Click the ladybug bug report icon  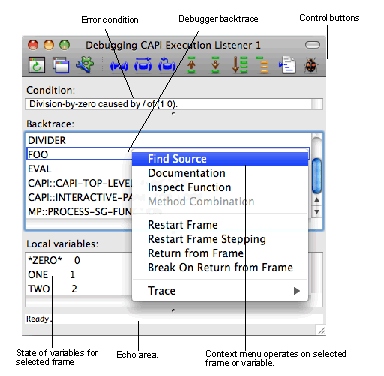tap(311, 65)
